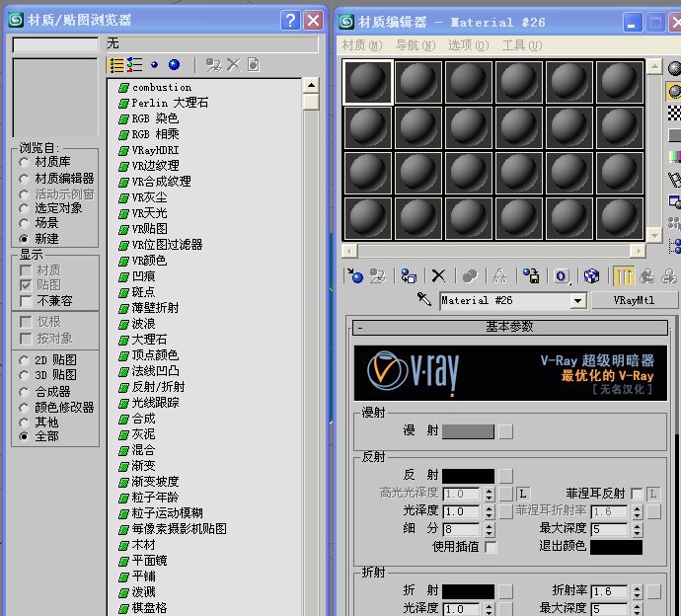The width and height of the screenshot is (681, 616).
Task: Open the 材质(M) menu
Action: (x=362, y=45)
